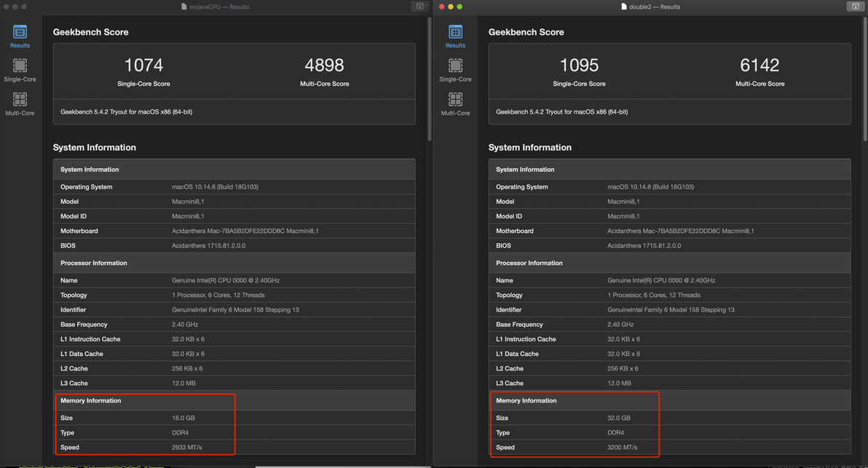Open Single-Core section in mojaveCPU window

tap(20, 71)
